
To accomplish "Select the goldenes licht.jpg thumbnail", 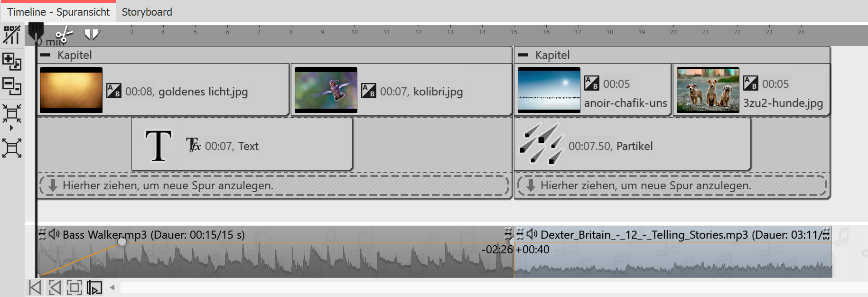I will tap(71, 90).
